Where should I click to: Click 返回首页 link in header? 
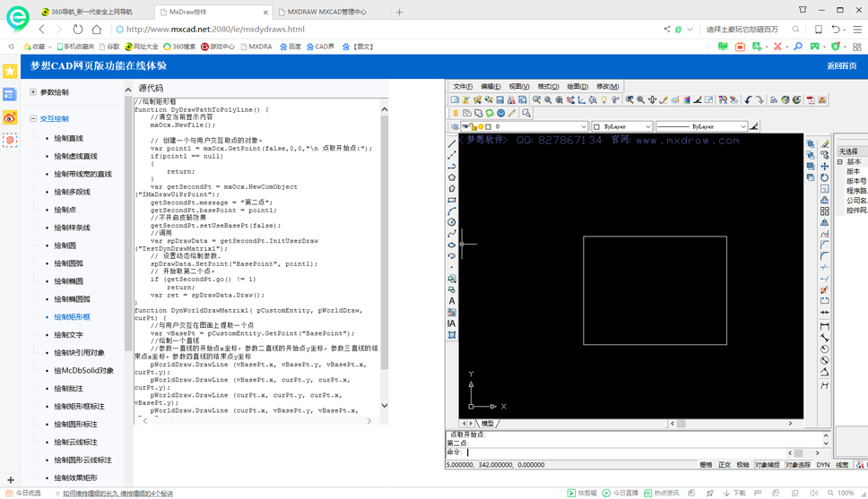pos(841,66)
